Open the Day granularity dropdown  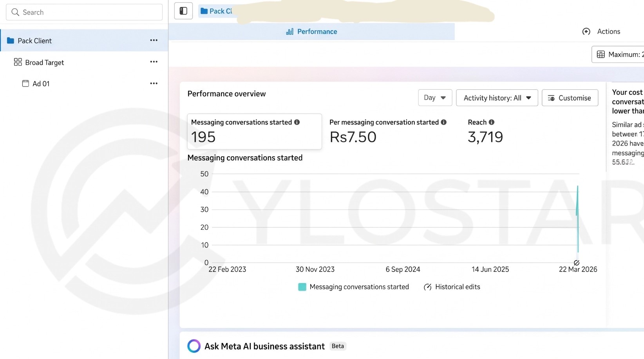[435, 97]
